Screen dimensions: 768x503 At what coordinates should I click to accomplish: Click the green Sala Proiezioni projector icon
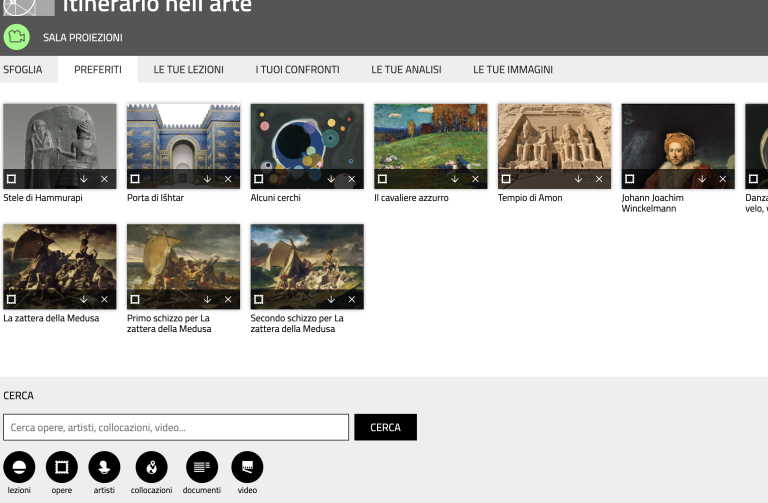click(x=17, y=38)
